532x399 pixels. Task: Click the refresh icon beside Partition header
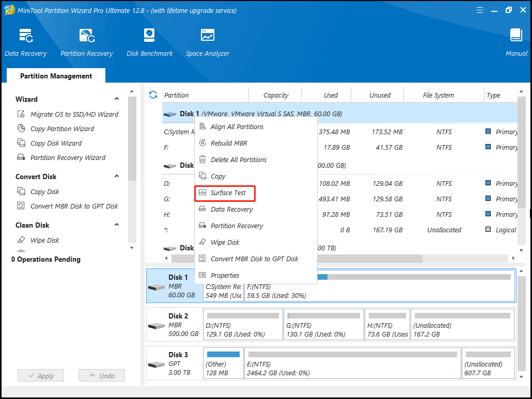click(153, 95)
